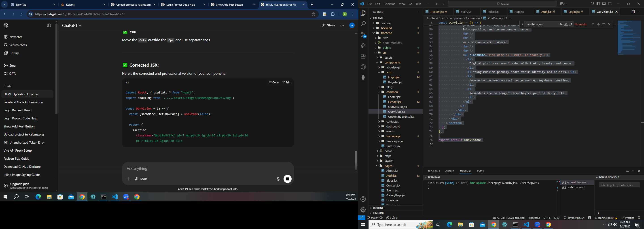Toggle Replace in the find widget
The height and width of the screenshot is (229, 644).
[522, 24]
